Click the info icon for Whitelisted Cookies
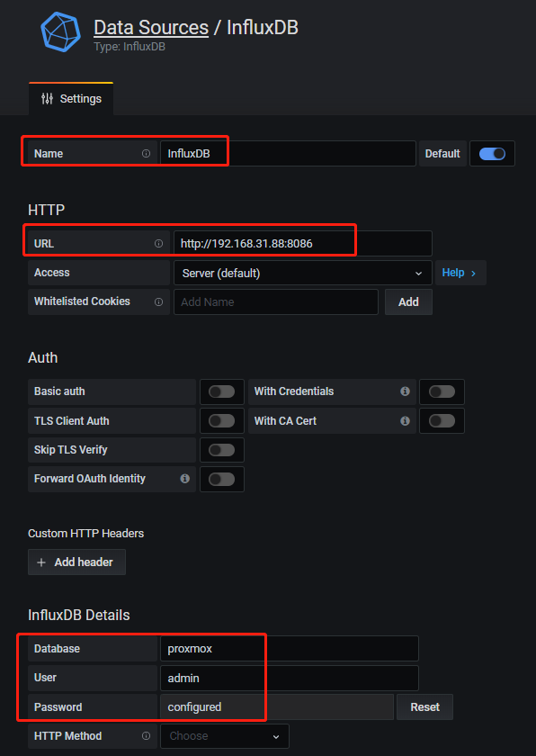The image size is (536, 756). (158, 301)
